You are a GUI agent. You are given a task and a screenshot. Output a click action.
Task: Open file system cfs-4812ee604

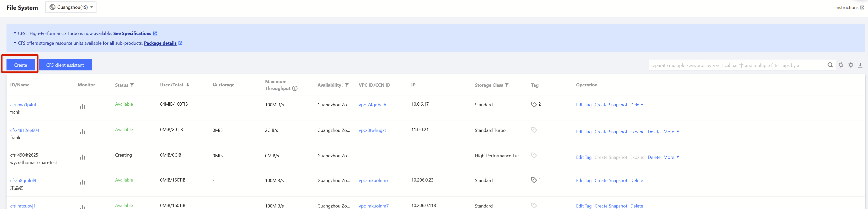tap(24, 130)
